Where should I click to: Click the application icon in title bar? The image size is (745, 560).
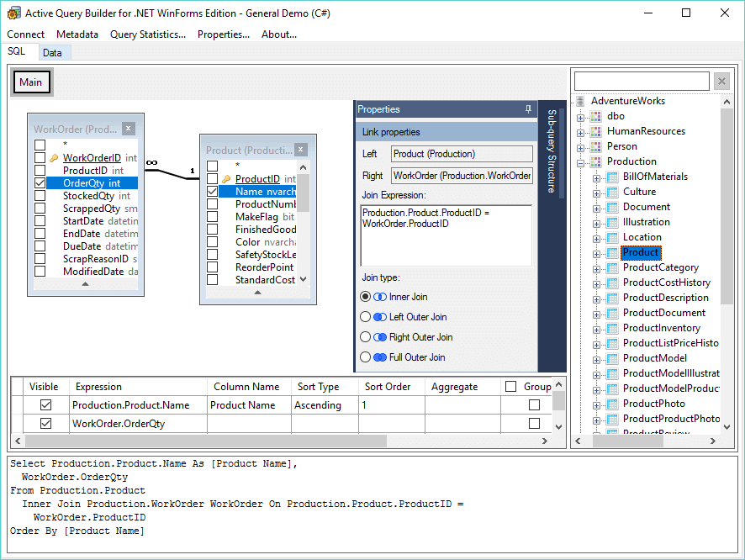13,13
